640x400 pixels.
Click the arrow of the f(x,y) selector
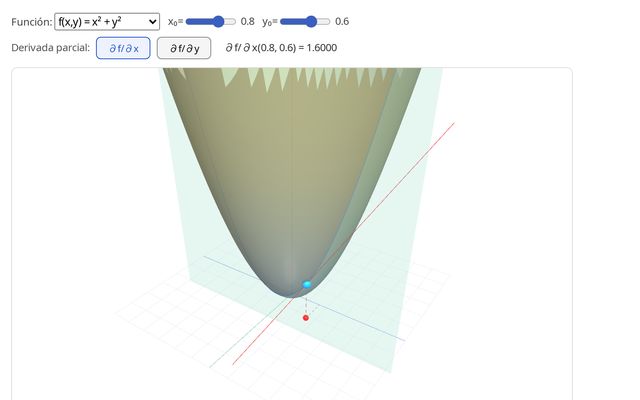pyautogui.click(x=152, y=21)
